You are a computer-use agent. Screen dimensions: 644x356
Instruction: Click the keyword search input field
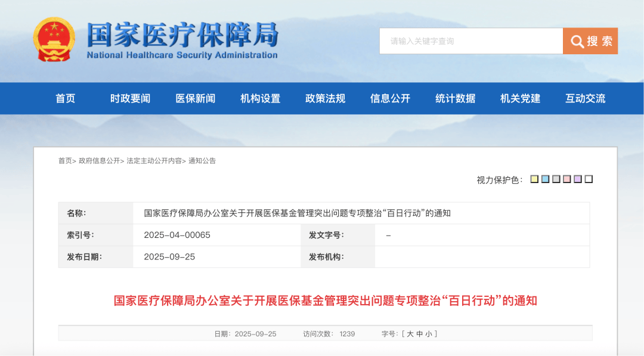[471, 41]
